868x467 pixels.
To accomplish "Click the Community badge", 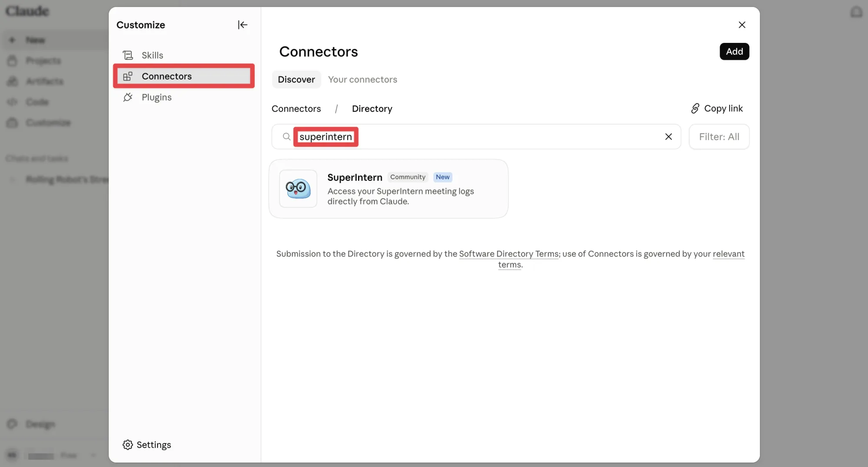I will 408,177.
